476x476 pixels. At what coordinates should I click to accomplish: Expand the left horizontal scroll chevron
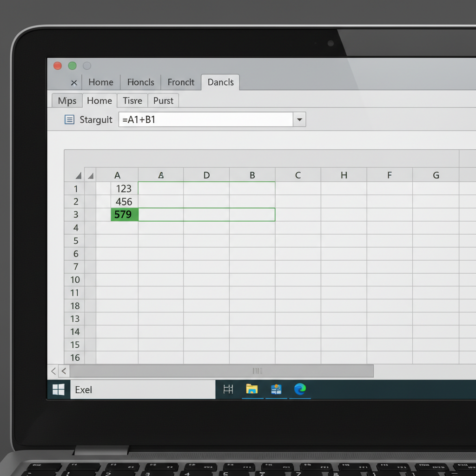click(53, 371)
